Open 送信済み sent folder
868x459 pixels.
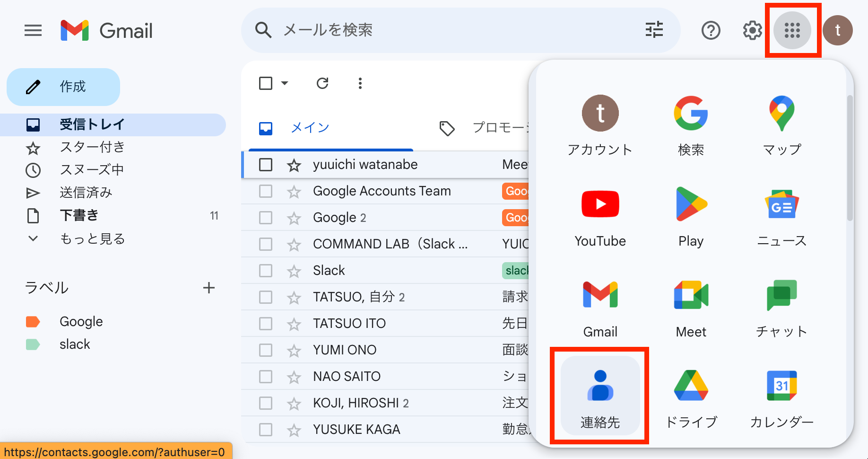point(113,193)
